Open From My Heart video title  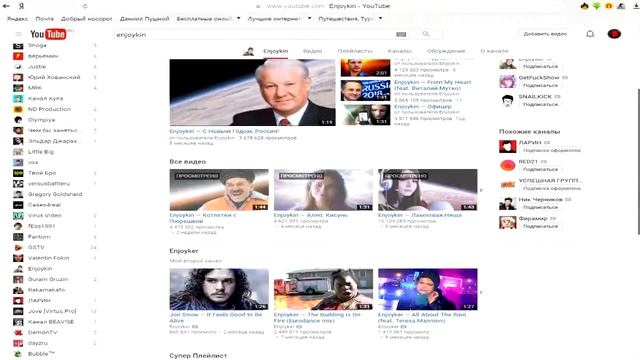432,85
